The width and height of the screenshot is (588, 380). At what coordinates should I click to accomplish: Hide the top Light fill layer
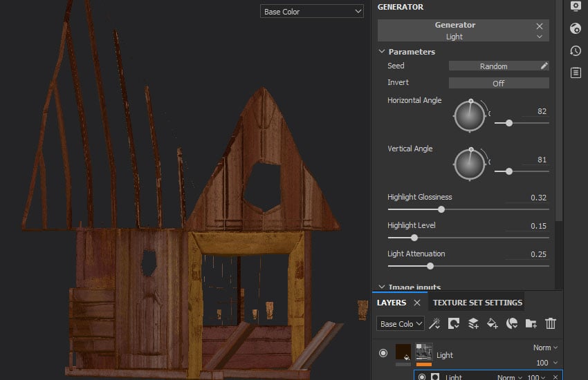point(383,354)
